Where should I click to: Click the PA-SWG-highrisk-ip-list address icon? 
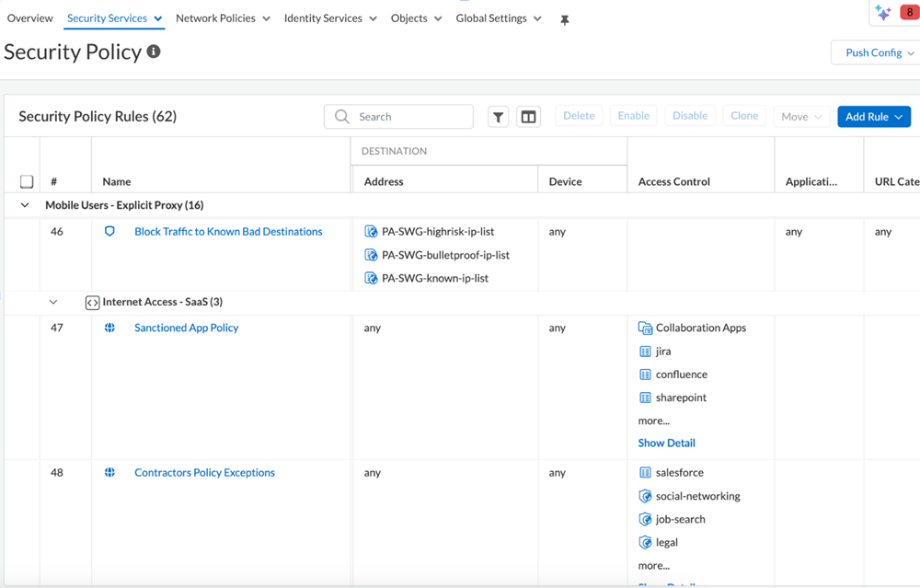tap(371, 232)
